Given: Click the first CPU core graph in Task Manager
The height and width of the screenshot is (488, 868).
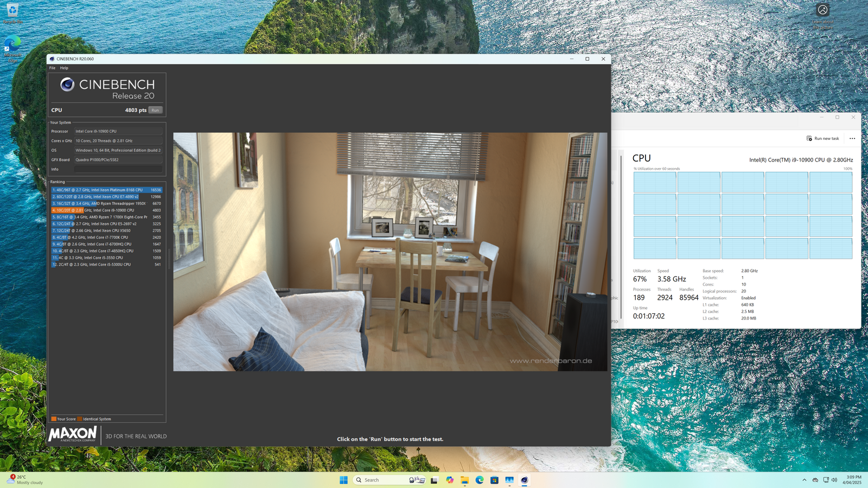Looking at the screenshot, I should 655,182.
